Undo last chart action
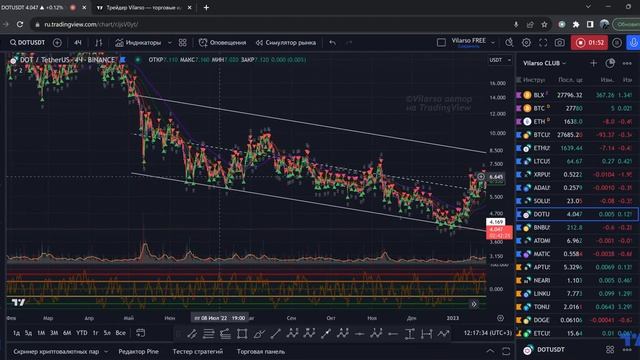This screenshot has width=640, height=360. [333, 42]
